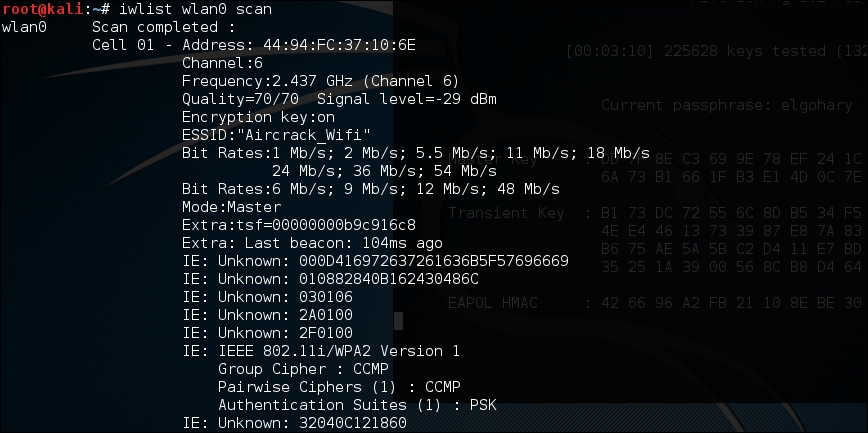The height and width of the screenshot is (433, 868).
Task: Click the "Encryption key:on" line
Action: (x=258, y=116)
